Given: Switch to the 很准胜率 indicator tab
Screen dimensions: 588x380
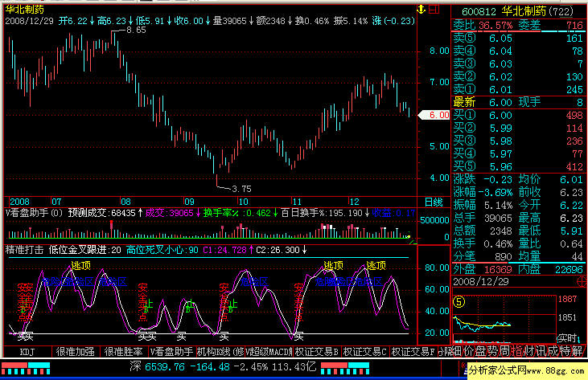Looking at the screenshot, I should point(123,352).
